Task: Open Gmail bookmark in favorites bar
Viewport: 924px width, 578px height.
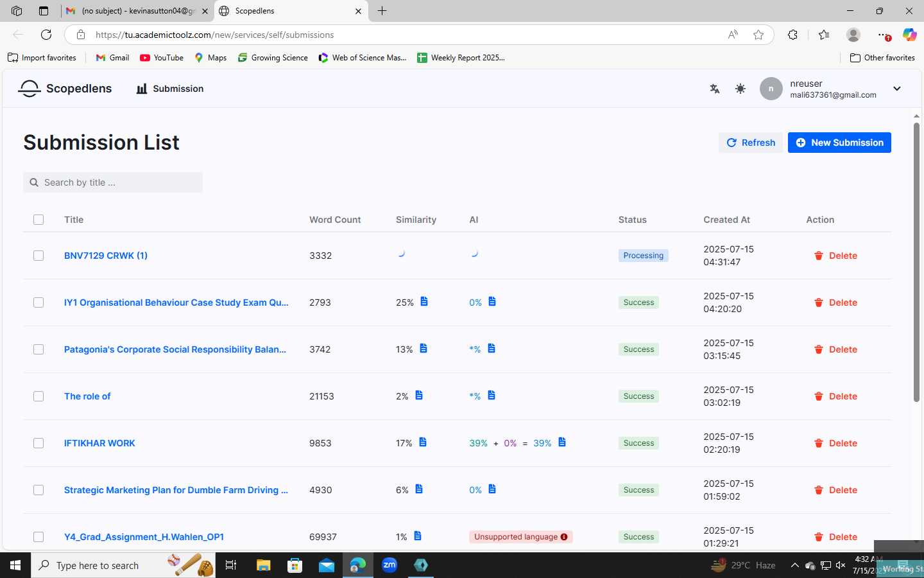Action: click(x=112, y=58)
